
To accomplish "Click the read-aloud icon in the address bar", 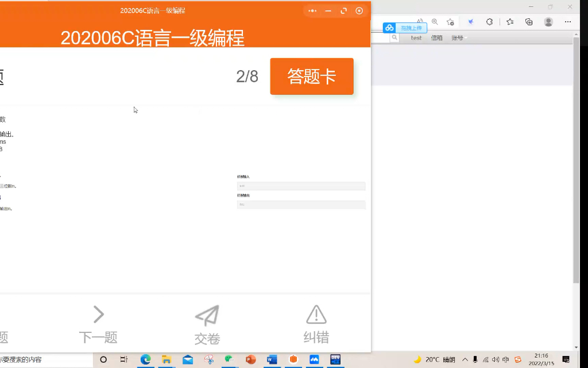I will (419, 21).
